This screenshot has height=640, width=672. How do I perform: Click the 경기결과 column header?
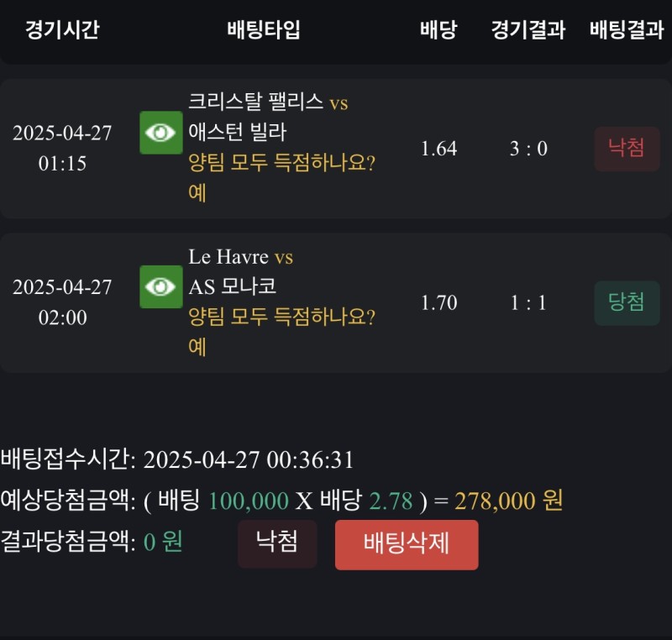tap(528, 30)
